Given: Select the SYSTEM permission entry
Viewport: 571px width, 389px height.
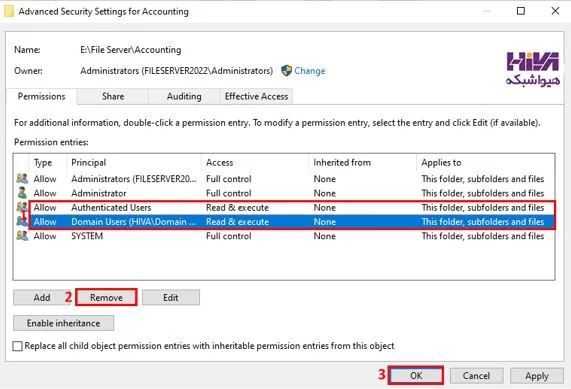Looking at the screenshot, I should point(284,236).
